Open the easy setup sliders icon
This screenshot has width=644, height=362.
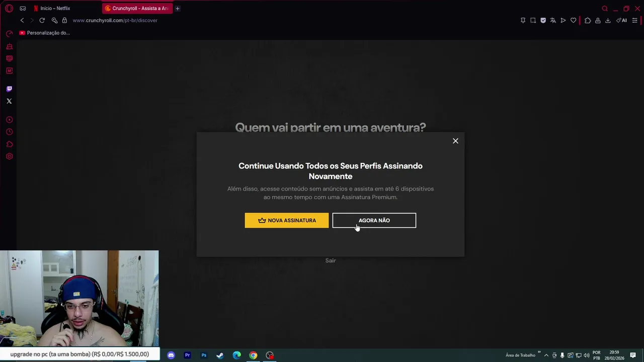pyautogui.click(x=634, y=20)
